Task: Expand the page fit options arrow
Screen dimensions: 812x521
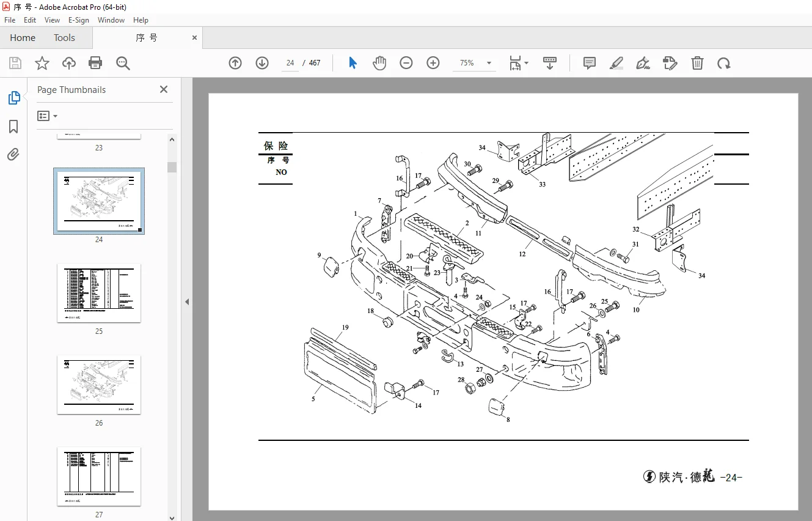Action: 527,63
